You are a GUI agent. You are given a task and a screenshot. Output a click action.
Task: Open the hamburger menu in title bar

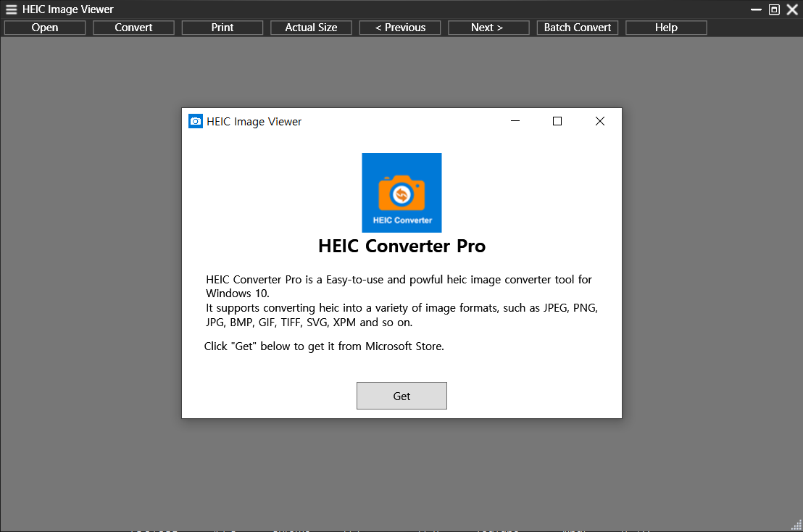click(x=12, y=9)
